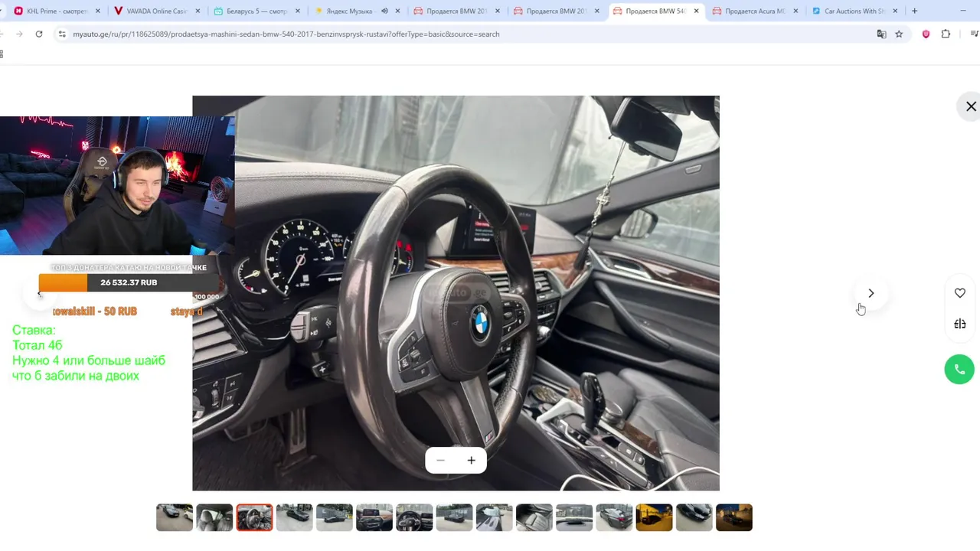Screen dimensions: 980x551
Task: Open the infotainment screen thumbnail
Action: click(374, 517)
